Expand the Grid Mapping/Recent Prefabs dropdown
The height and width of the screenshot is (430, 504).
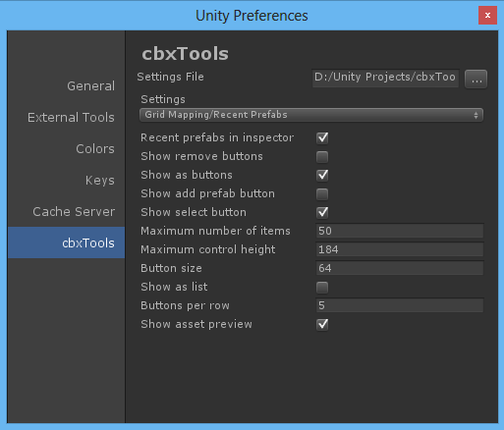point(311,115)
